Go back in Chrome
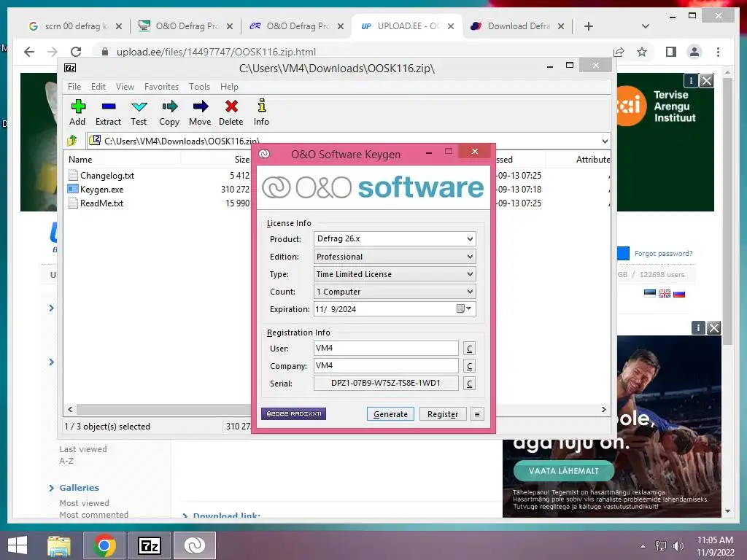 click(x=29, y=52)
